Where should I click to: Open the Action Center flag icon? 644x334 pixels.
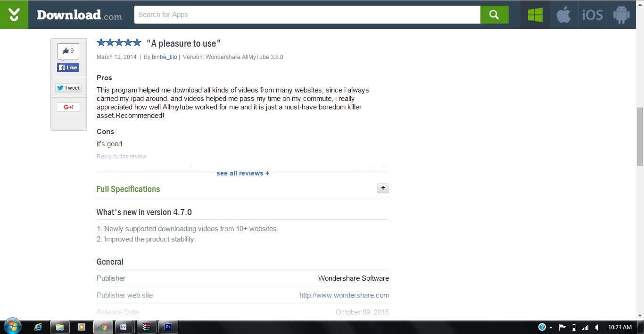click(562, 327)
